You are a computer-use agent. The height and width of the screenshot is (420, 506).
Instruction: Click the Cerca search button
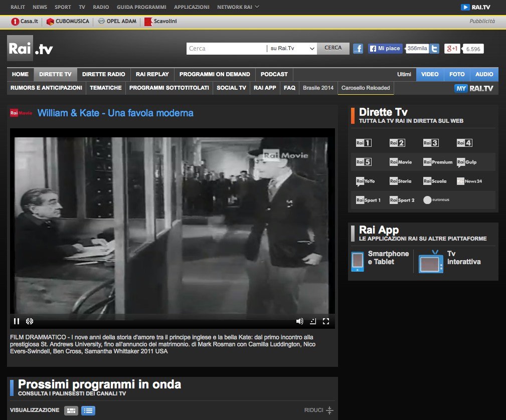333,49
